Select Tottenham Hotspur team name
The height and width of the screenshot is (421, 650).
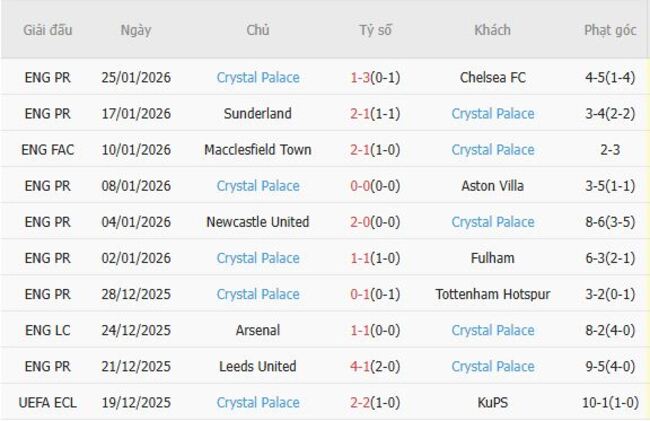tap(492, 294)
